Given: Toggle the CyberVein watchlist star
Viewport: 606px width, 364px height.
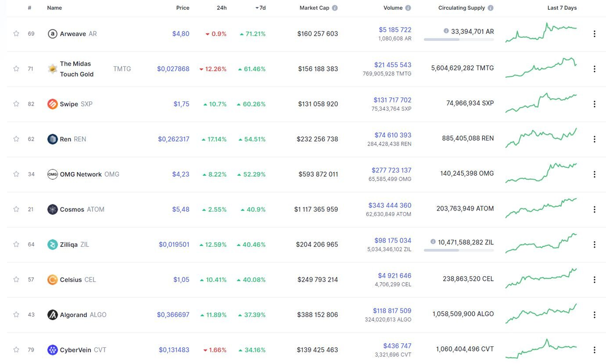Looking at the screenshot, I should point(16,349).
